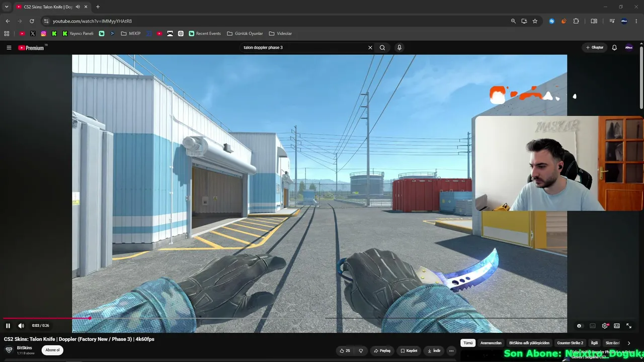Pause the YouTube video
The image size is (644, 362).
coord(8,326)
